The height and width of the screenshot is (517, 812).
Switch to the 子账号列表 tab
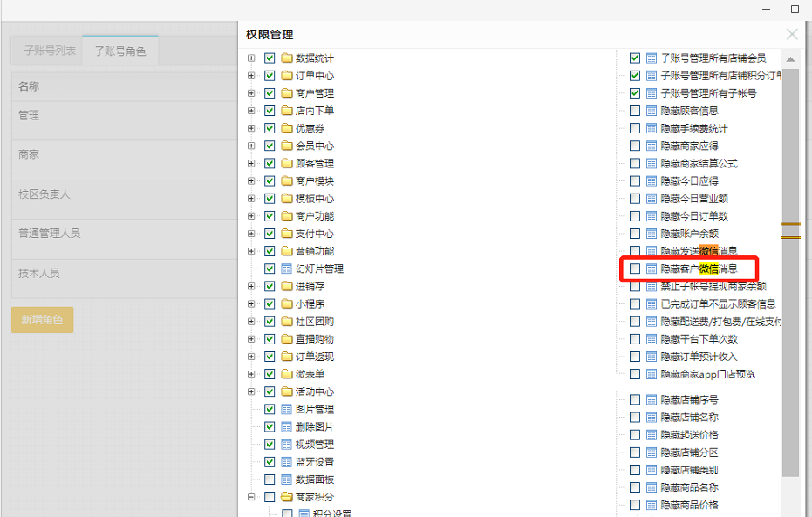pos(50,51)
